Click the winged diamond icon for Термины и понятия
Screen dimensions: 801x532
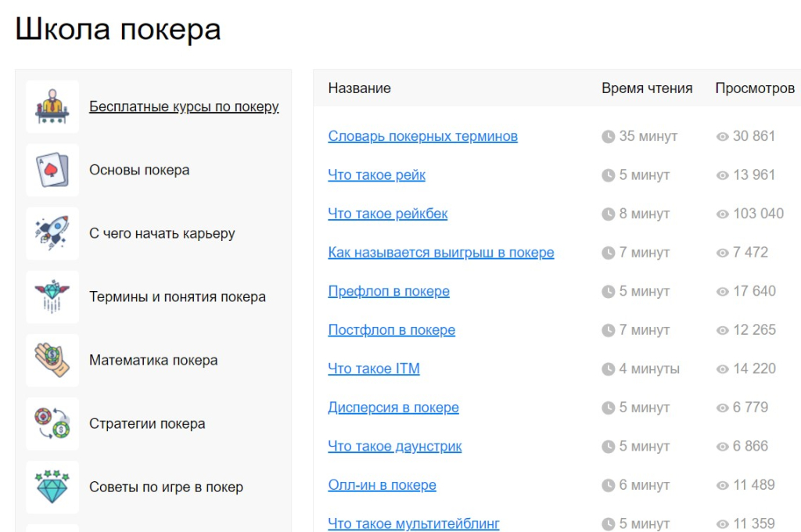52,297
